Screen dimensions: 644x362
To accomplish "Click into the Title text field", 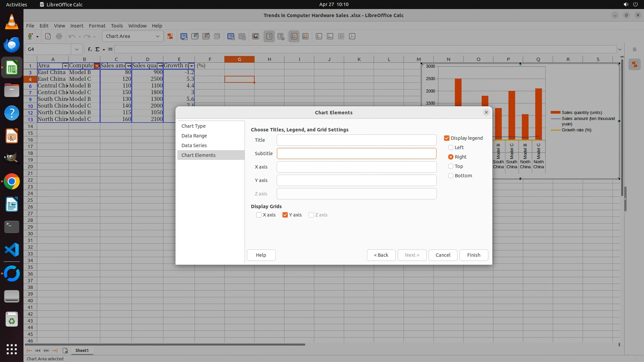I will (356, 140).
